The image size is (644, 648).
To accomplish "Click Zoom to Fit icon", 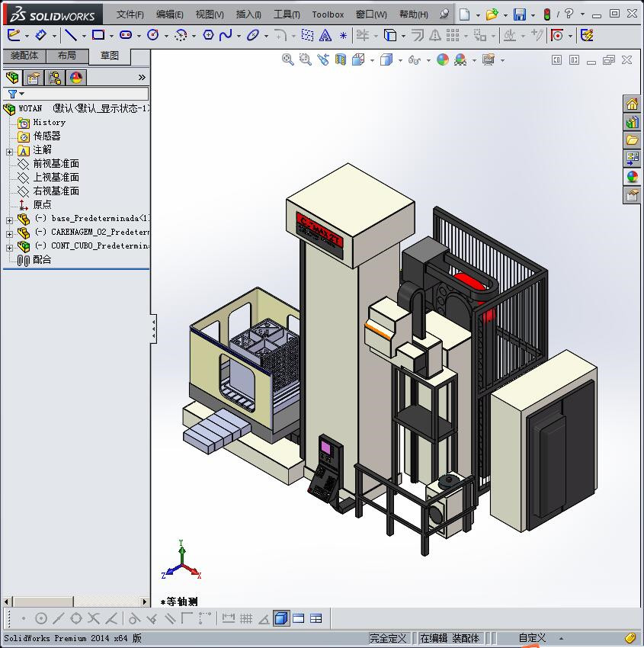I will point(288,60).
